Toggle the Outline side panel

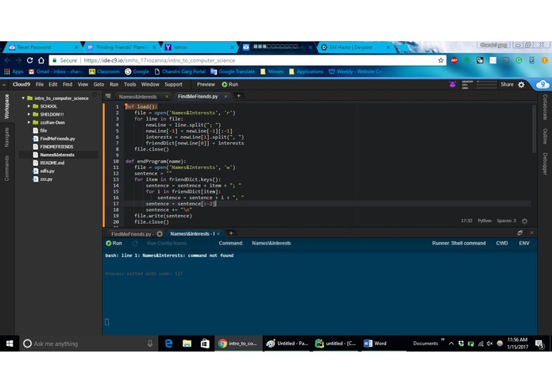coord(545,136)
